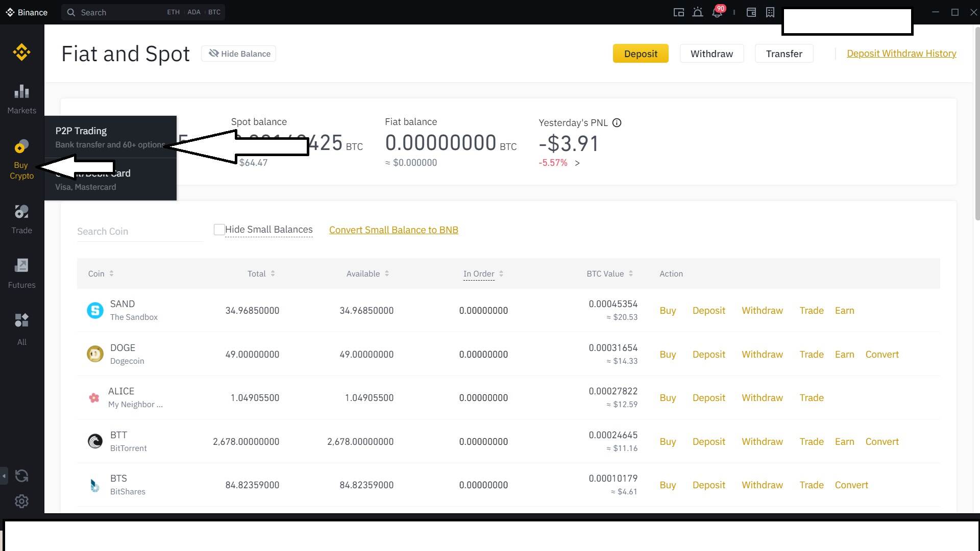980x551 pixels.
Task: Open Markets from the sidebar
Action: pyautogui.click(x=21, y=99)
